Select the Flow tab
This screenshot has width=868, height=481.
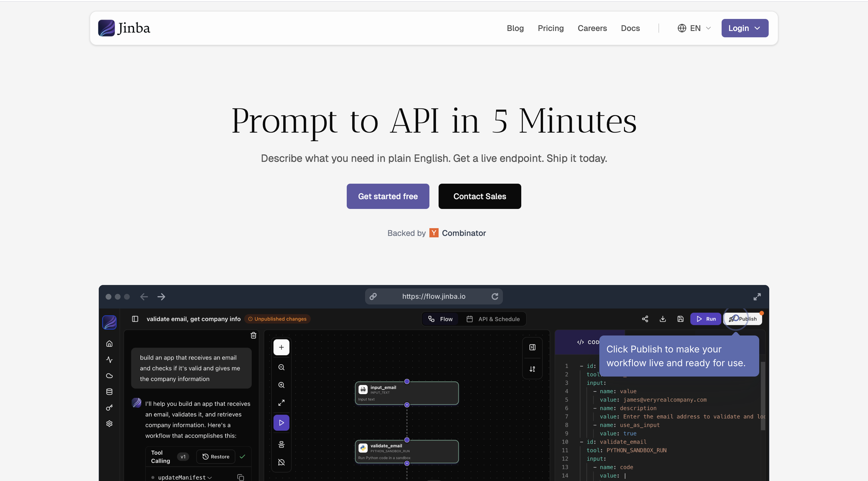click(440, 319)
